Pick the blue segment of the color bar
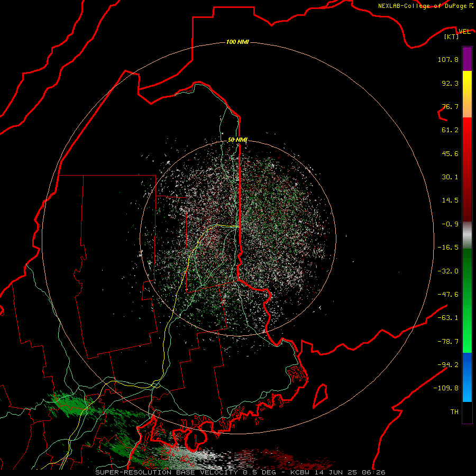Viewport: 476px width, 476px height. [x=467, y=377]
